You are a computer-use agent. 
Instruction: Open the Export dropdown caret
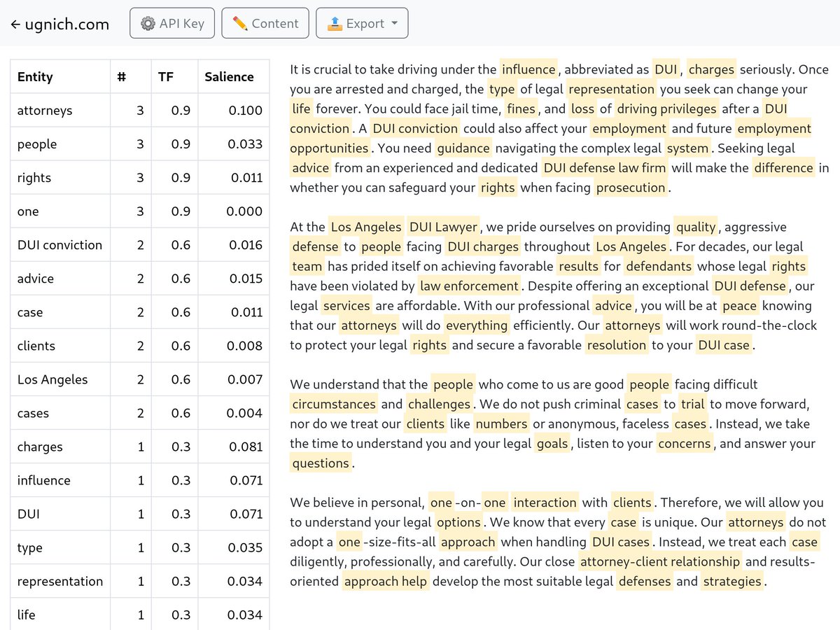[x=395, y=23]
